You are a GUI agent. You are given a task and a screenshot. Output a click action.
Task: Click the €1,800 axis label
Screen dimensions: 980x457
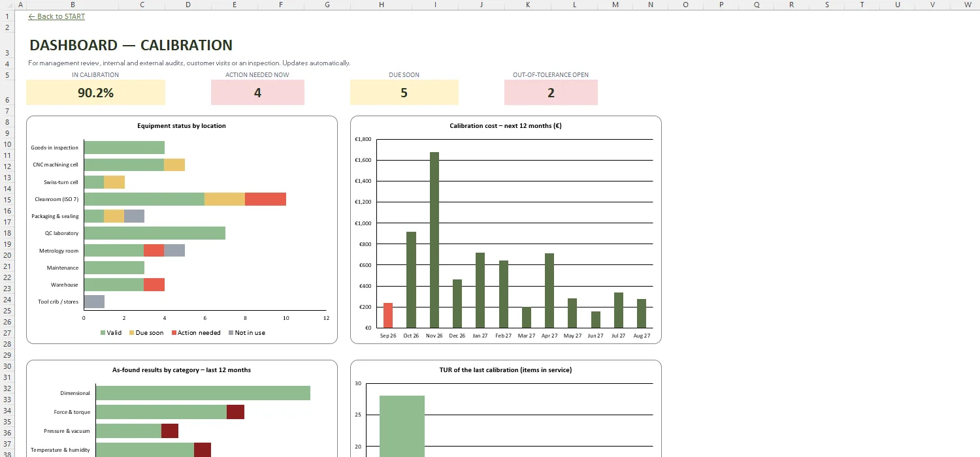363,139
